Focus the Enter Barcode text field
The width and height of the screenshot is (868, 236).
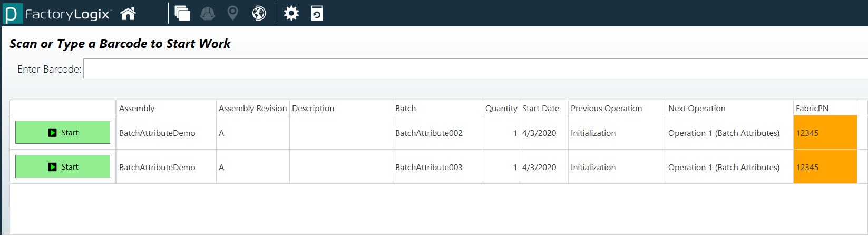click(474, 69)
